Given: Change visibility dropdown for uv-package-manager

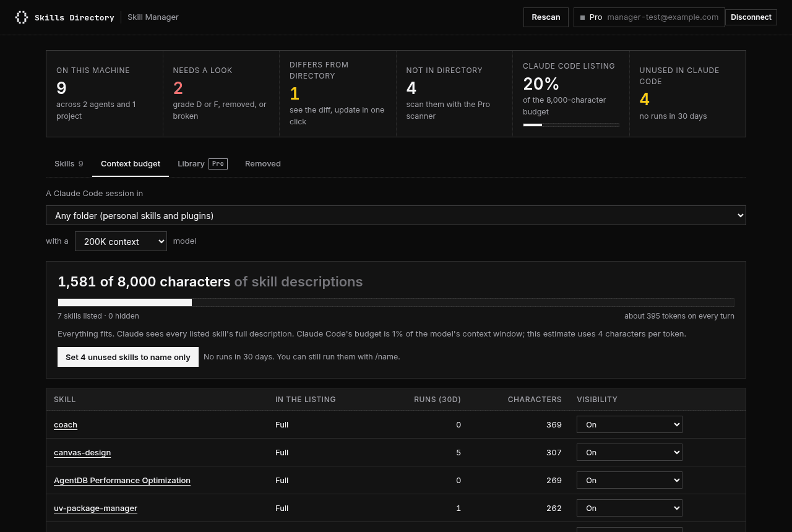Looking at the screenshot, I should (629, 508).
